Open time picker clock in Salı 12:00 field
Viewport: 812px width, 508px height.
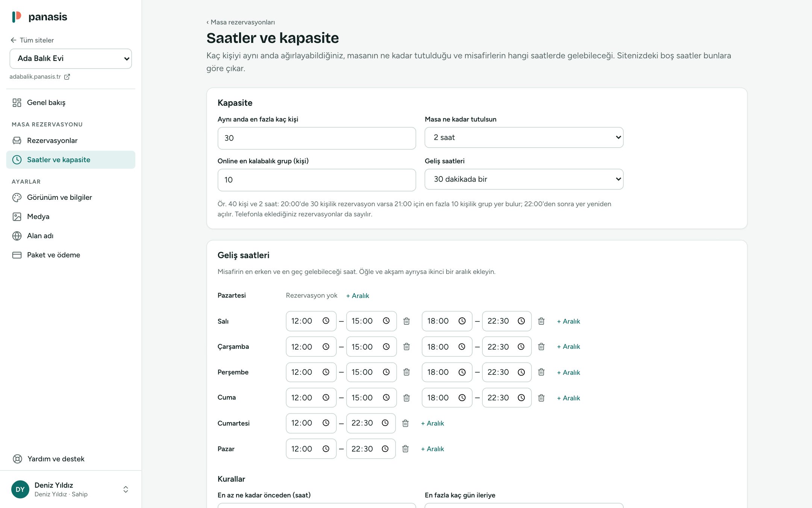[x=326, y=321]
